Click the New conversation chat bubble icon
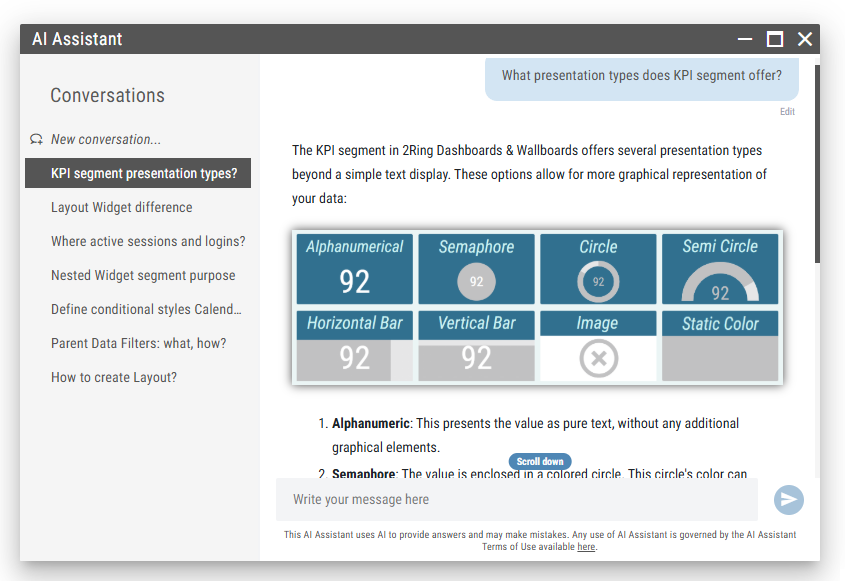Screen dimensions: 845x581 37,140
